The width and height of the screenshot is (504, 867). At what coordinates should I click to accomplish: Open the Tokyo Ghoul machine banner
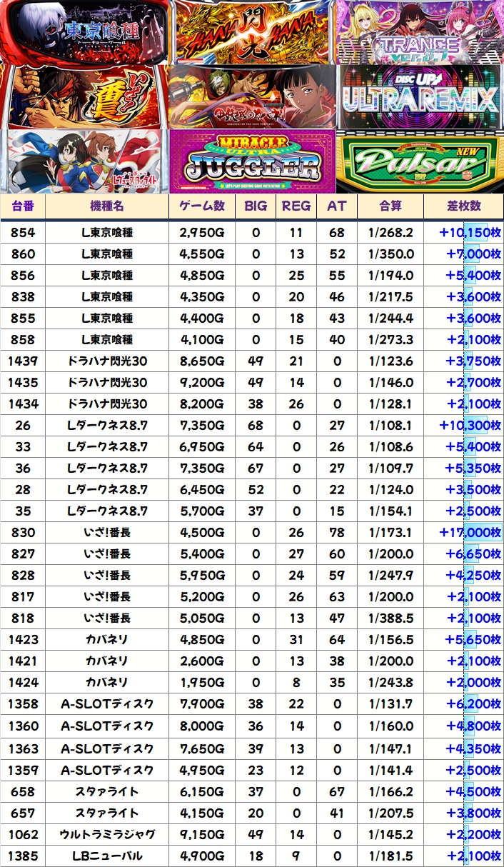[85, 32]
